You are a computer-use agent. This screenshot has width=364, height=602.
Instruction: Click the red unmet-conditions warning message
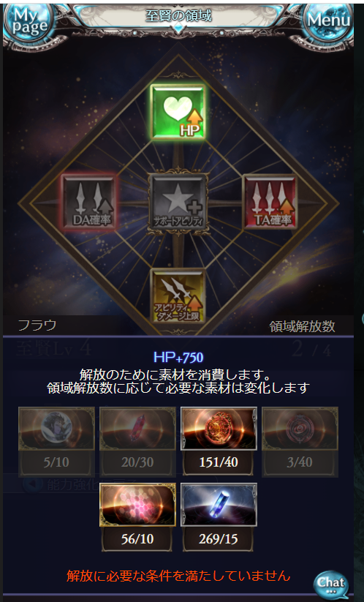point(178,576)
